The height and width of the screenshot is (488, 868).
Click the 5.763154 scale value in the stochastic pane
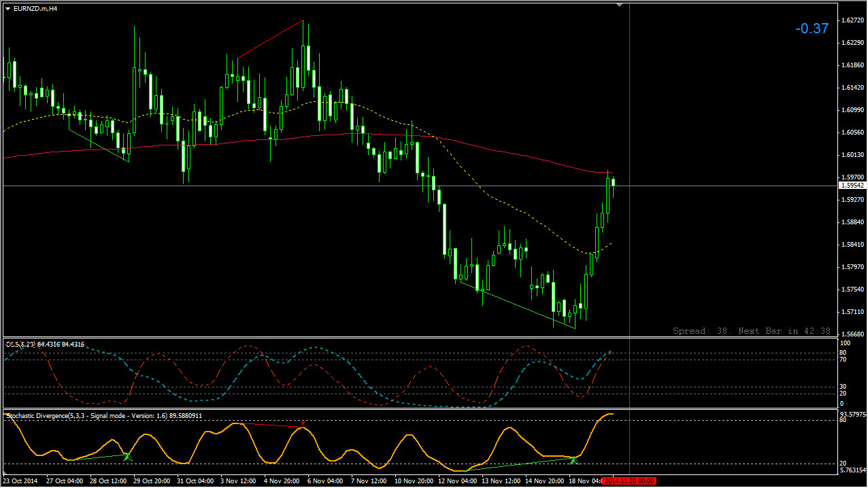pyautogui.click(x=853, y=470)
